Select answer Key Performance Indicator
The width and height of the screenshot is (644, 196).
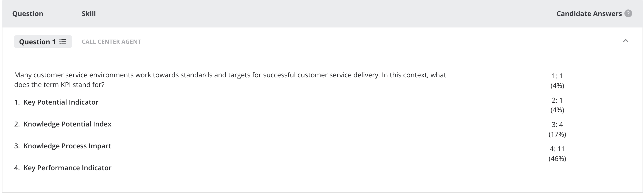pyautogui.click(x=67, y=168)
